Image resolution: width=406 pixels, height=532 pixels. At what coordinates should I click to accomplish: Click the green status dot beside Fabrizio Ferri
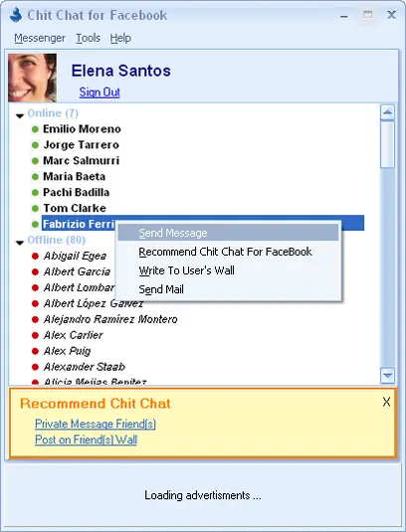[x=35, y=225]
